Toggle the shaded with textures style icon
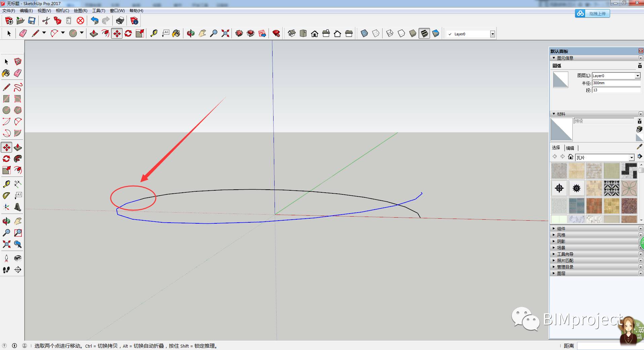Viewport: 644px width, 350px height. pos(424,33)
